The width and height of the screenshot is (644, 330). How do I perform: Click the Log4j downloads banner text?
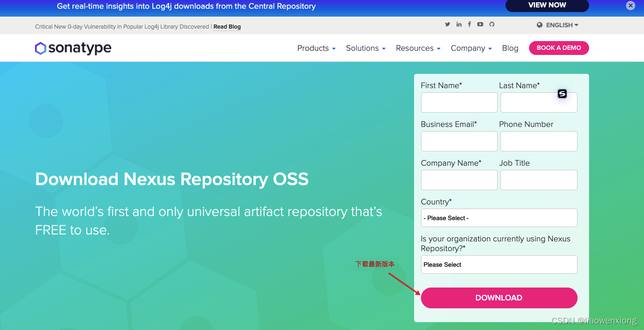coord(186,6)
